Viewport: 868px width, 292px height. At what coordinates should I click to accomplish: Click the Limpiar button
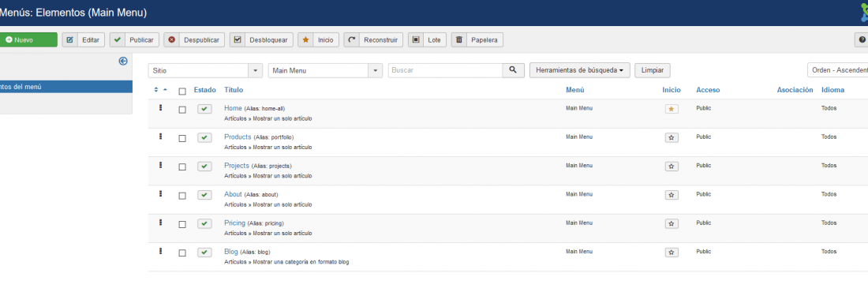tap(652, 70)
